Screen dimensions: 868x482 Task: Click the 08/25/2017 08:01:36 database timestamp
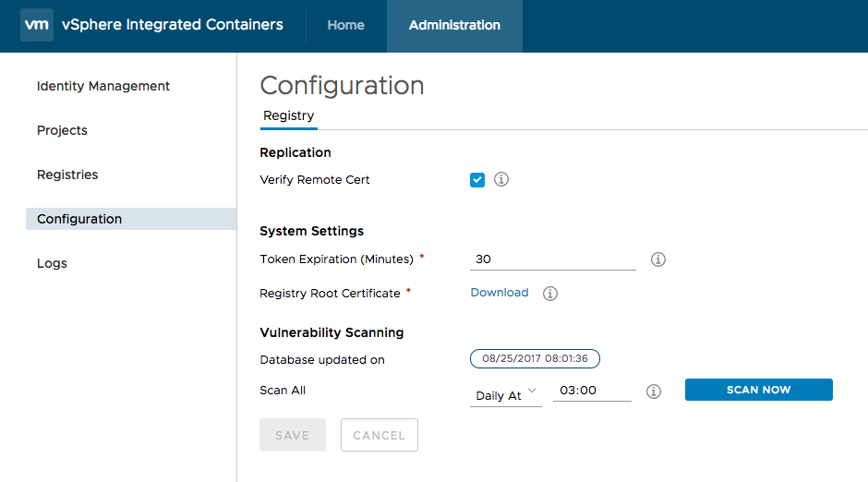tap(535, 358)
